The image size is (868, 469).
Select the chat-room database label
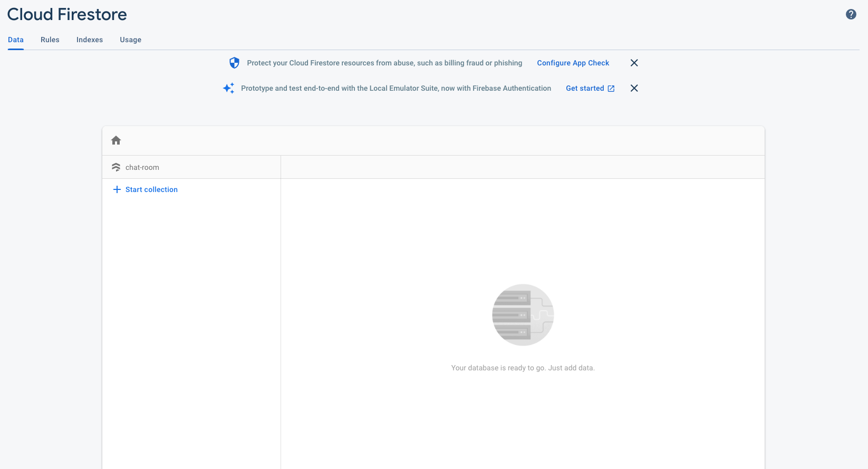pos(142,167)
